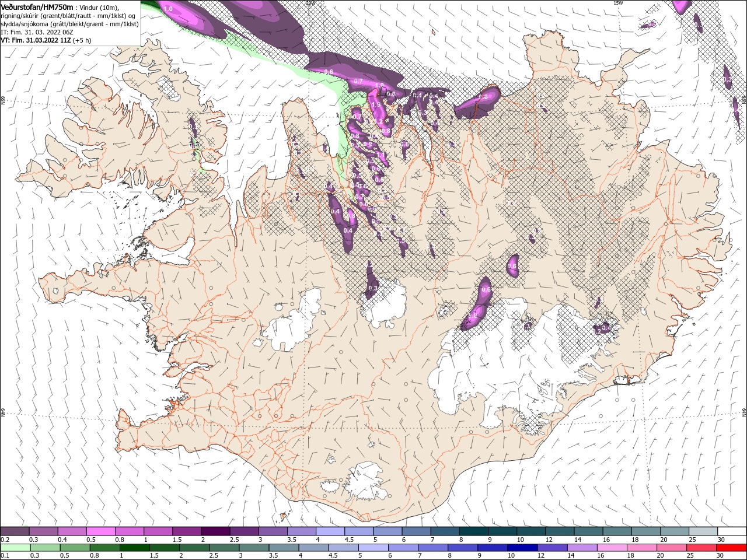Screen dimensions: 747x560
Task: Select the dark teal 8 snow legend swatch
Action: tap(473, 531)
